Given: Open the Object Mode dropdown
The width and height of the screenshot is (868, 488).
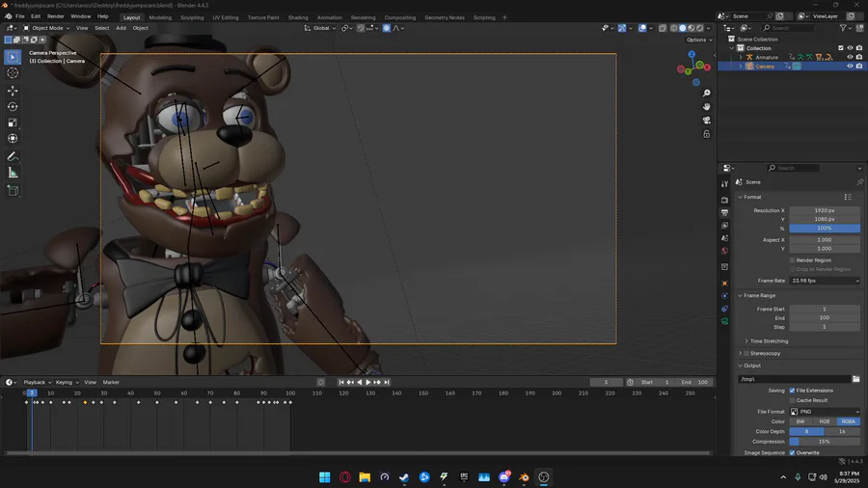Looking at the screenshot, I should click(46, 28).
